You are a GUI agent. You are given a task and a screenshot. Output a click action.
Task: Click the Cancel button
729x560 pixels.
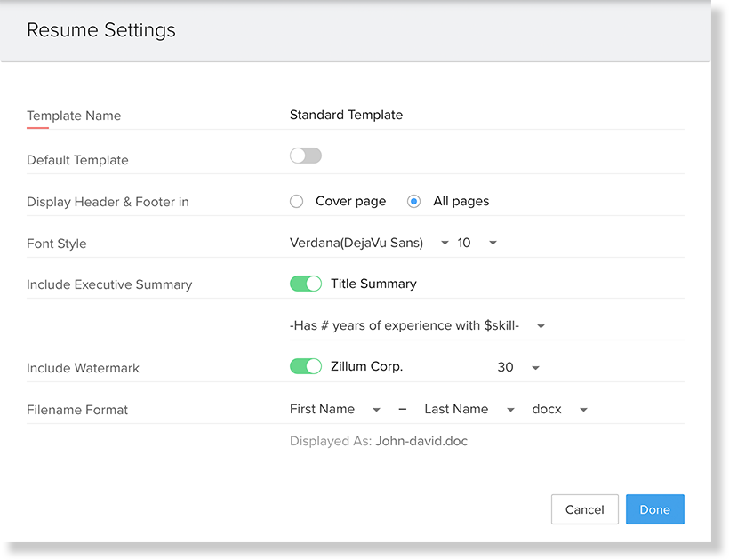[584, 509]
